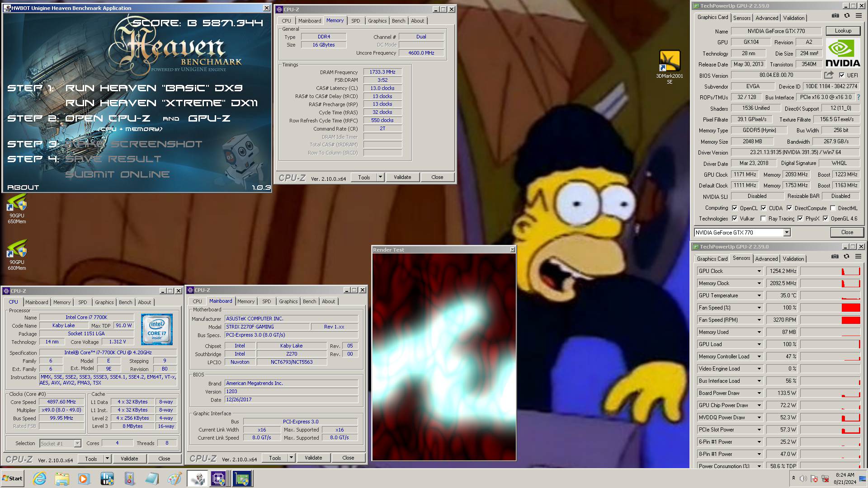868x488 pixels.
Task: Open Notepad from the taskbar
Action: [x=151, y=479]
